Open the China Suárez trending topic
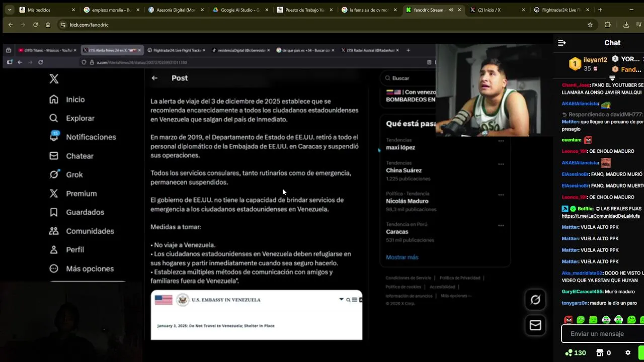 click(404, 170)
